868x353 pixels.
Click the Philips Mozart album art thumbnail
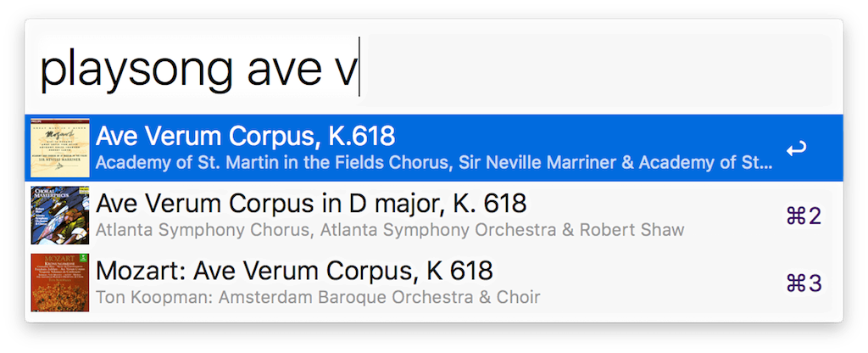click(60, 148)
